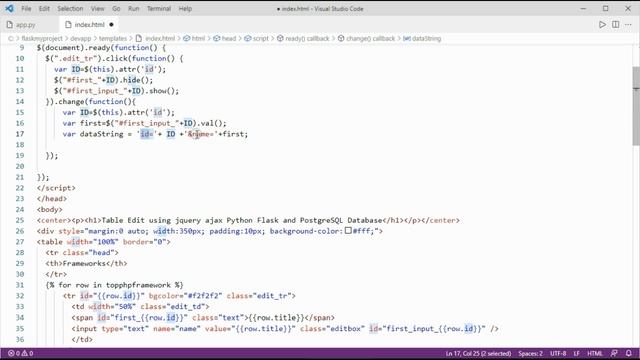Open the Go menu

(116, 9)
